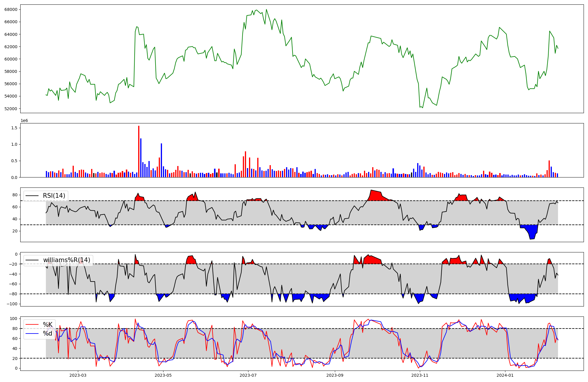Click the 2023-05 x-axis tick label
Image resolution: width=588 pixels, height=382 pixels.
click(163, 375)
